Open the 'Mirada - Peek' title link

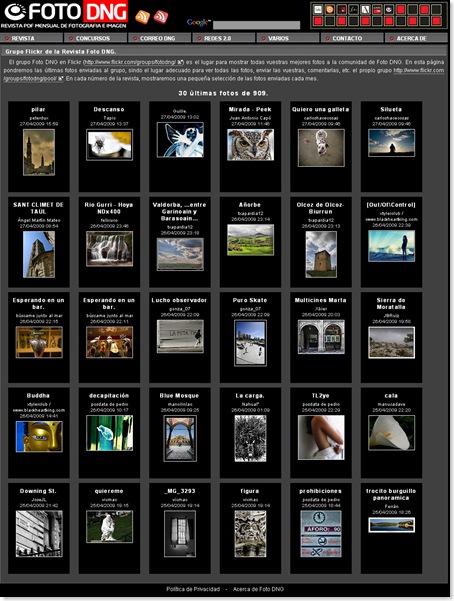[250, 110]
